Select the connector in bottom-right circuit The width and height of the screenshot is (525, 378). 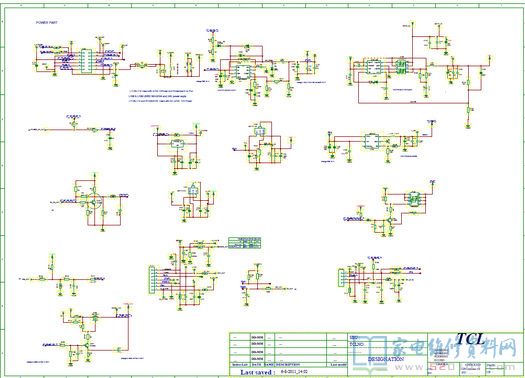point(341,278)
